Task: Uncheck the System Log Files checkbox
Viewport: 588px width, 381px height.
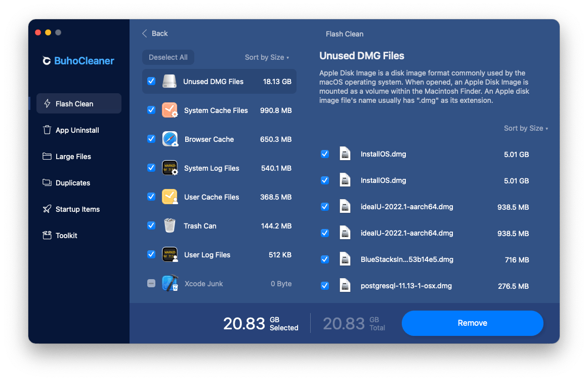Action: [x=151, y=168]
